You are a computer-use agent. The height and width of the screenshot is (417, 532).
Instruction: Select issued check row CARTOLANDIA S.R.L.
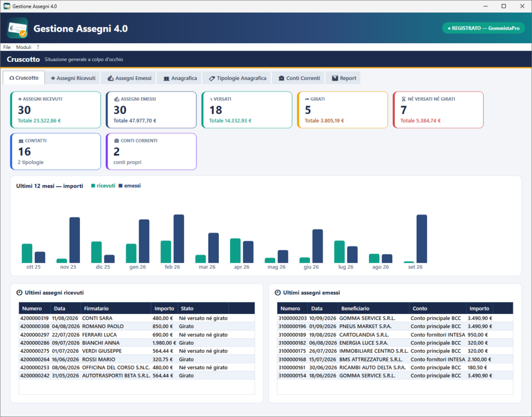click(395, 335)
